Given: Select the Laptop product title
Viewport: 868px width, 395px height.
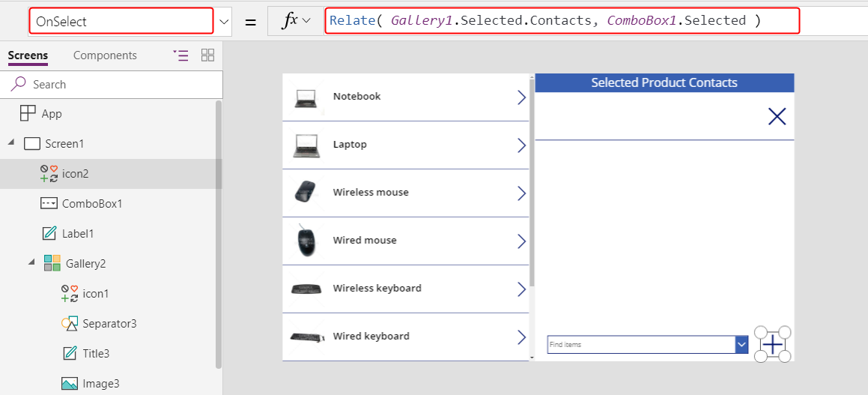Looking at the screenshot, I should 350,144.
